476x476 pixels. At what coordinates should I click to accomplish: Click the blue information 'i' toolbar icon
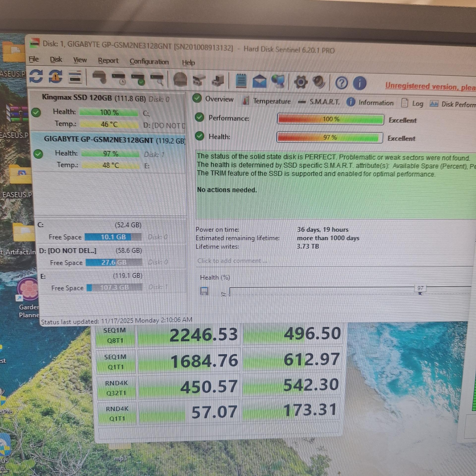[359, 83]
